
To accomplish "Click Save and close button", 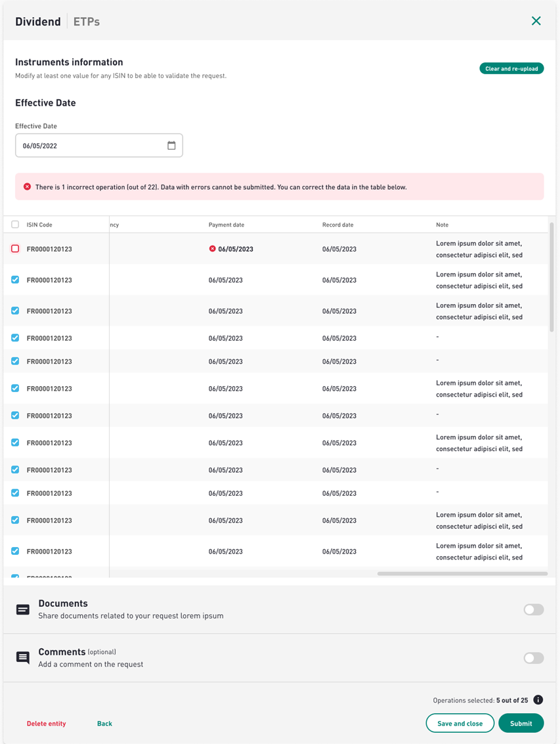I will pos(460,723).
